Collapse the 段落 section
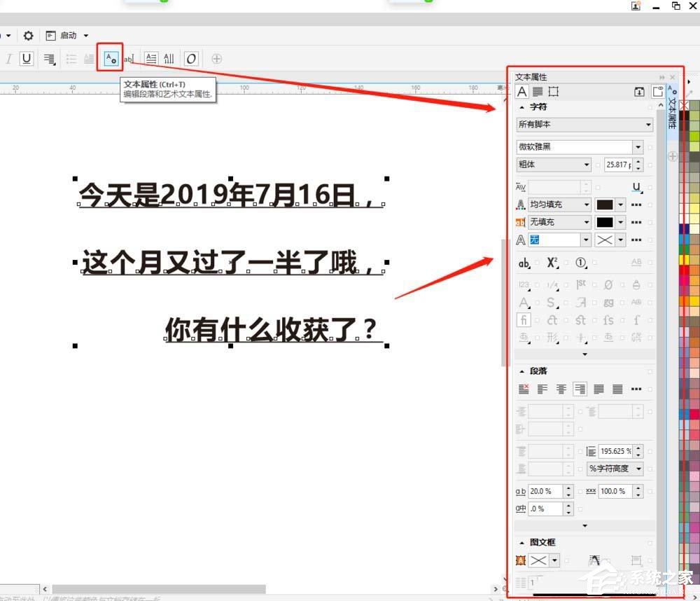The image size is (700, 601). (521, 371)
